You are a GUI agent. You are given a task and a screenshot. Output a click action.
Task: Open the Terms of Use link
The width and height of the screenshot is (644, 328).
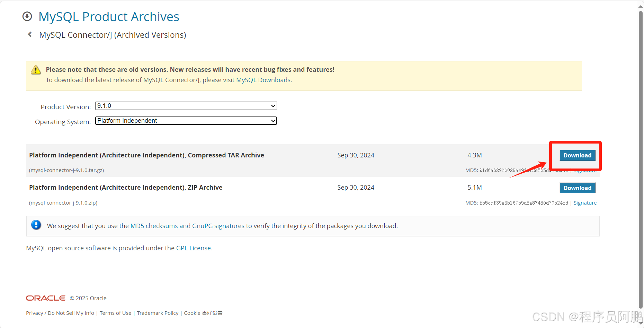coord(116,313)
